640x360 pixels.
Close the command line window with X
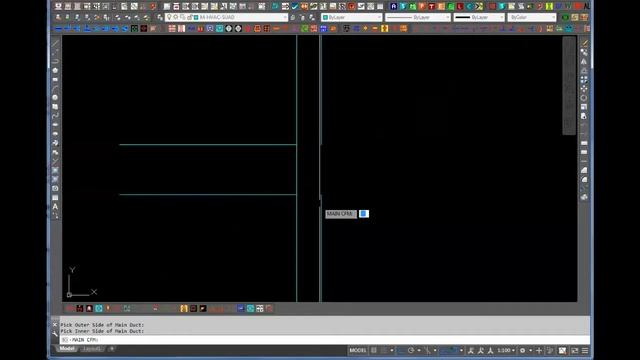pyautogui.click(x=55, y=325)
